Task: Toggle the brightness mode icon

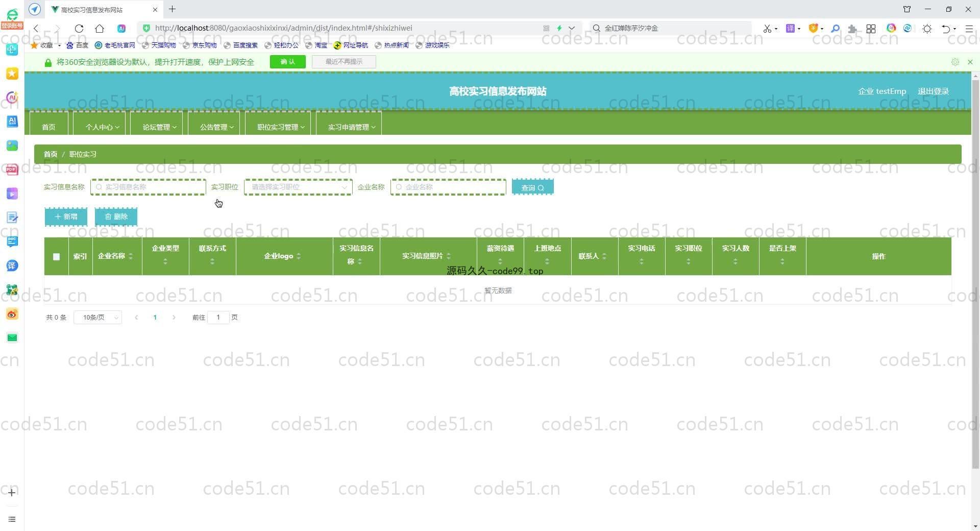Action: tap(927, 29)
